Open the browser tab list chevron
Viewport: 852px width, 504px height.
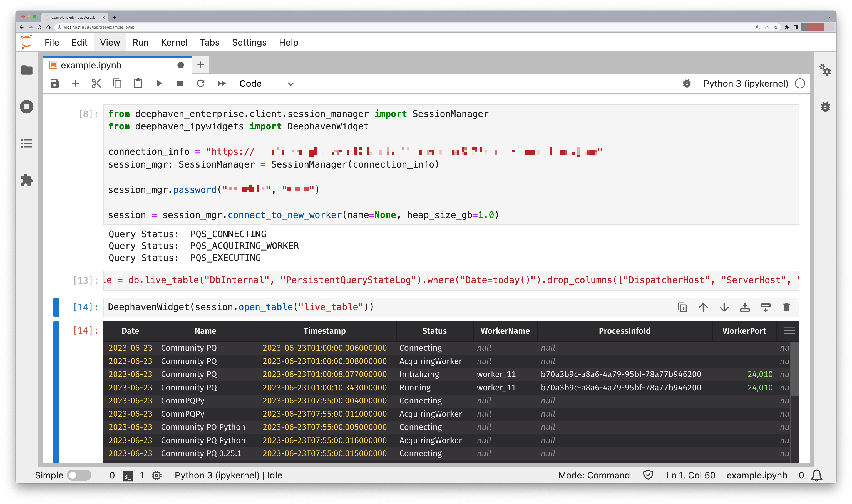(830, 17)
